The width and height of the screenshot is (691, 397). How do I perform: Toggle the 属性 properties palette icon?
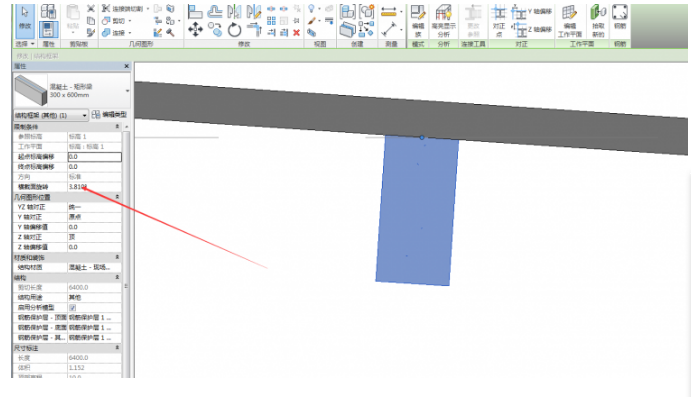click(x=48, y=30)
